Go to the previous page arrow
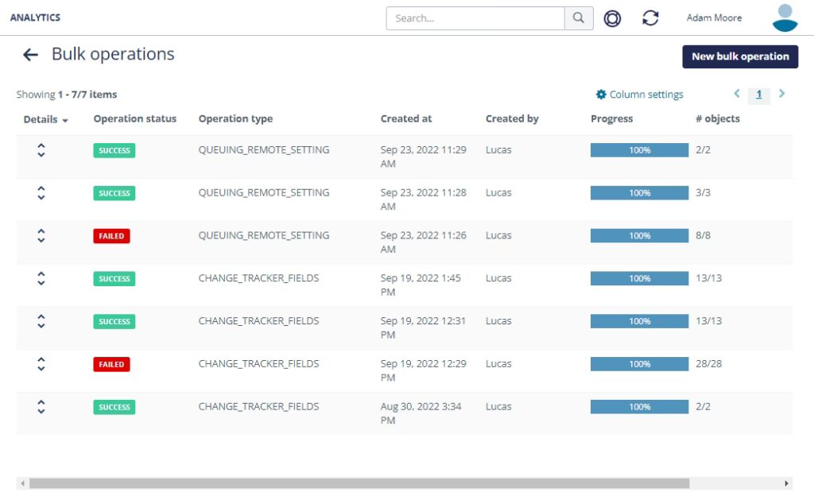Screen dimensions: 814x504 pos(737,94)
